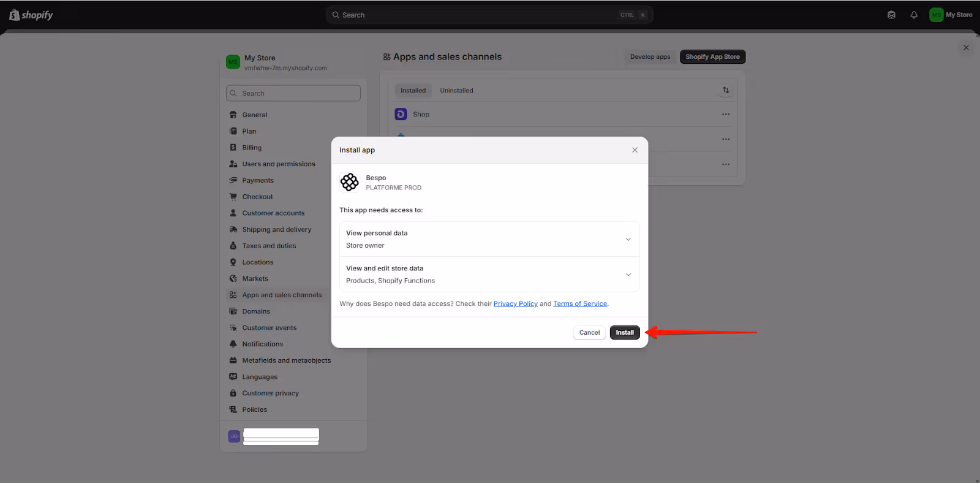
Task: Click the Install button
Action: [x=625, y=332]
